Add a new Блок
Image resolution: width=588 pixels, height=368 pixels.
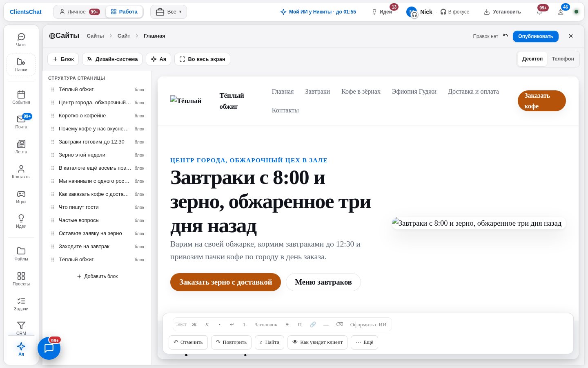click(x=63, y=59)
